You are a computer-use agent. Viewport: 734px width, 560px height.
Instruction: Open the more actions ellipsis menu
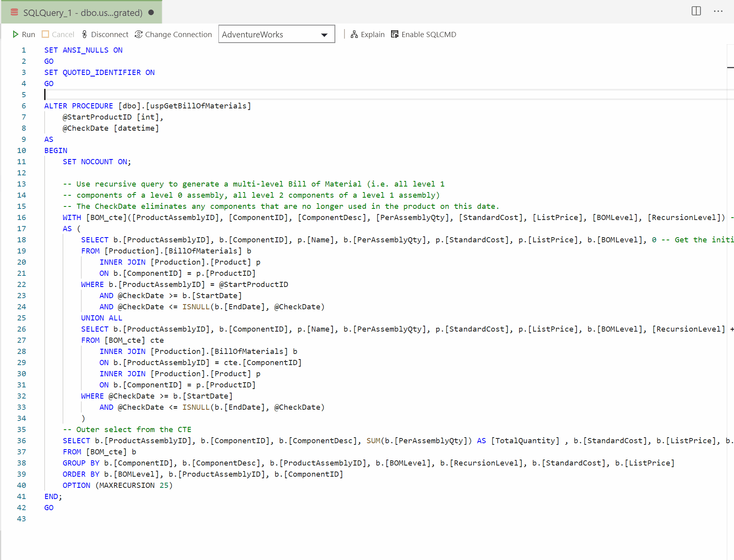[718, 12]
